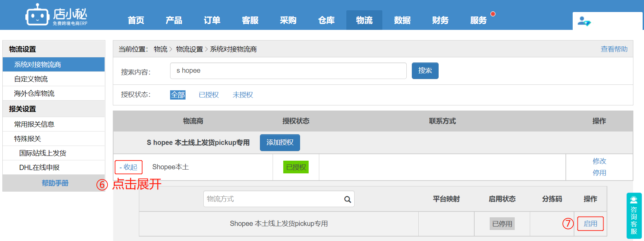644x241 pixels.
Task: Open the 客服 menu
Action: (250, 20)
